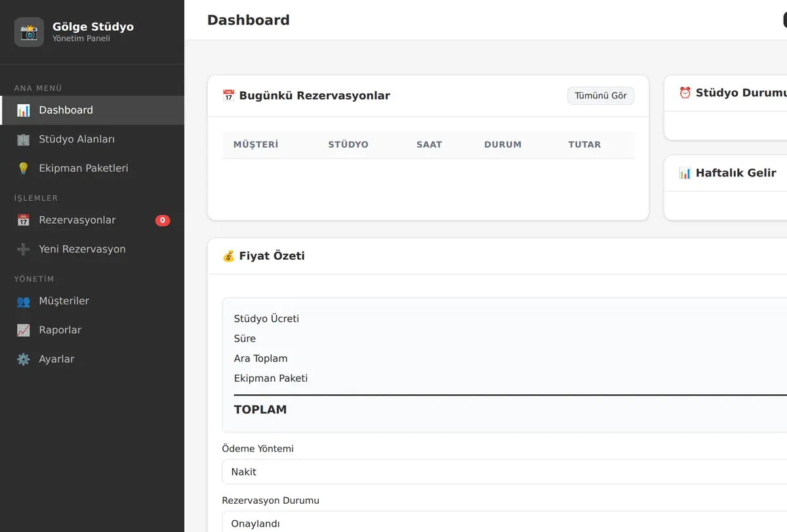This screenshot has width=787, height=532.
Task: Click the SAAT column header
Action: click(429, 144)
